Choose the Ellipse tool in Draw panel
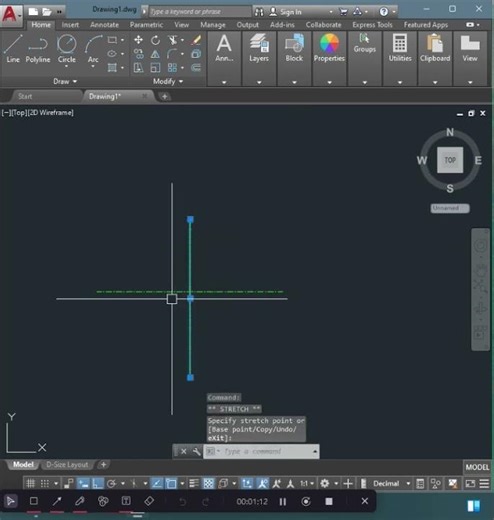Screen dimensions: 494x520 [x=112, y=54]
